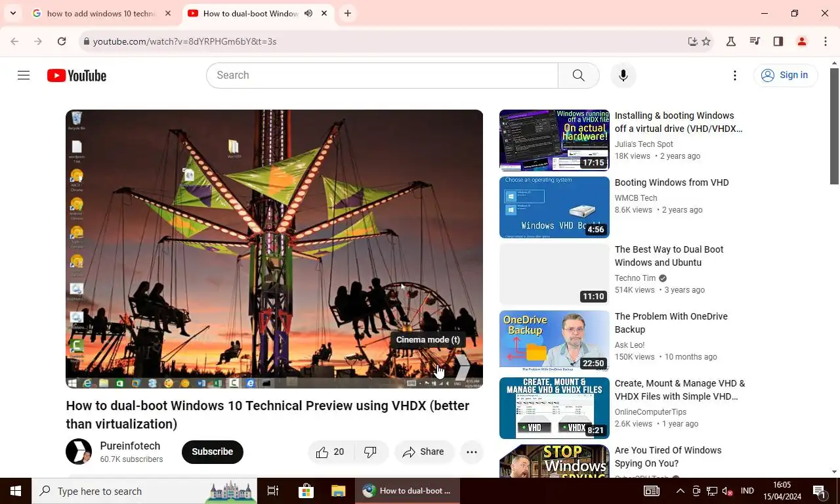Go back in Chrome
This screenshot has height=504, width=840.
(14, 41)
